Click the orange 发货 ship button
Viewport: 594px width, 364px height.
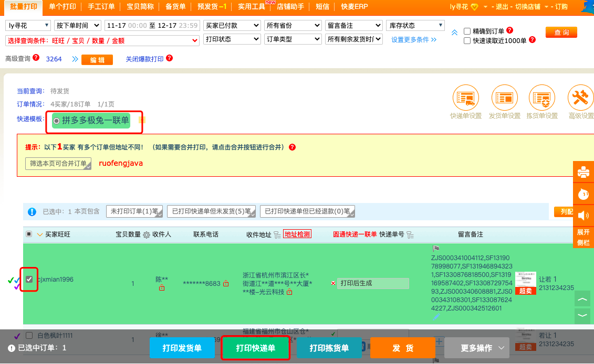tap(403, 348)
